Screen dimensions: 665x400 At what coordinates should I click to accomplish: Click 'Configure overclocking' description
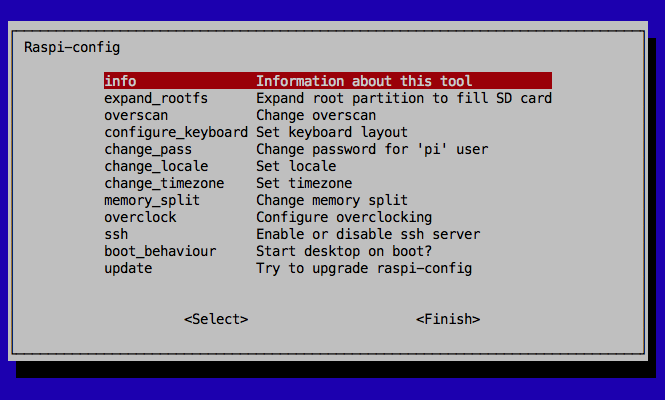click(344, 217)
